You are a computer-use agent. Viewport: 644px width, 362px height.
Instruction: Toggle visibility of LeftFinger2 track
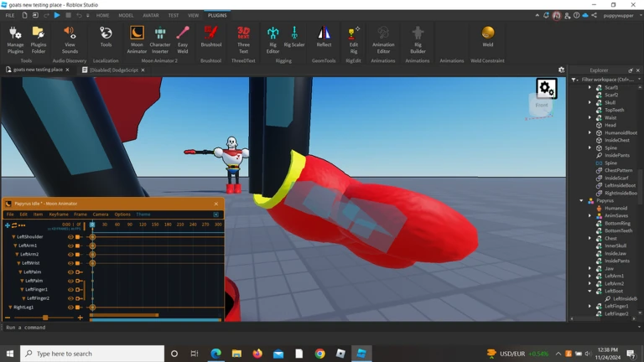(70, 298)
